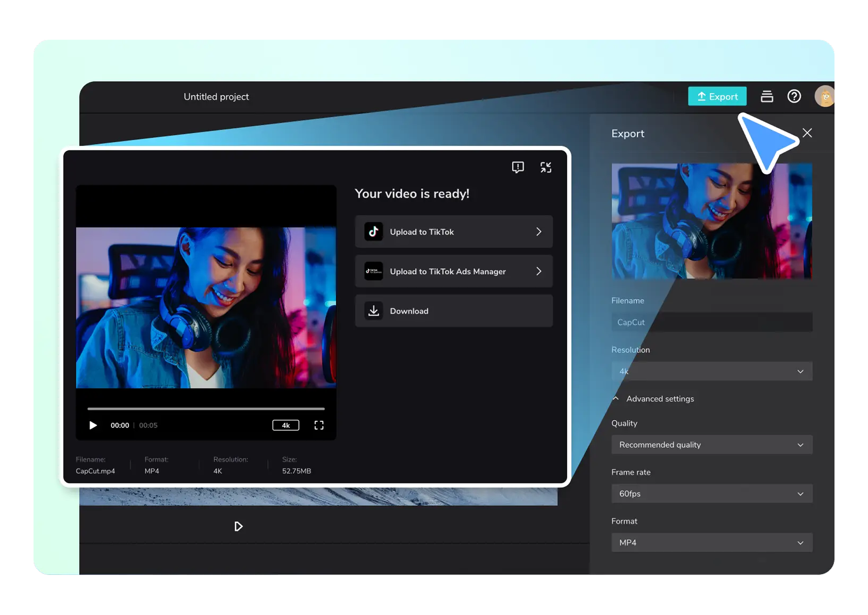The height and width of the screenshot is (615, 868).
Task: Click the TikTok Ads Manager logo icon
Action: [x=374, y=271]
